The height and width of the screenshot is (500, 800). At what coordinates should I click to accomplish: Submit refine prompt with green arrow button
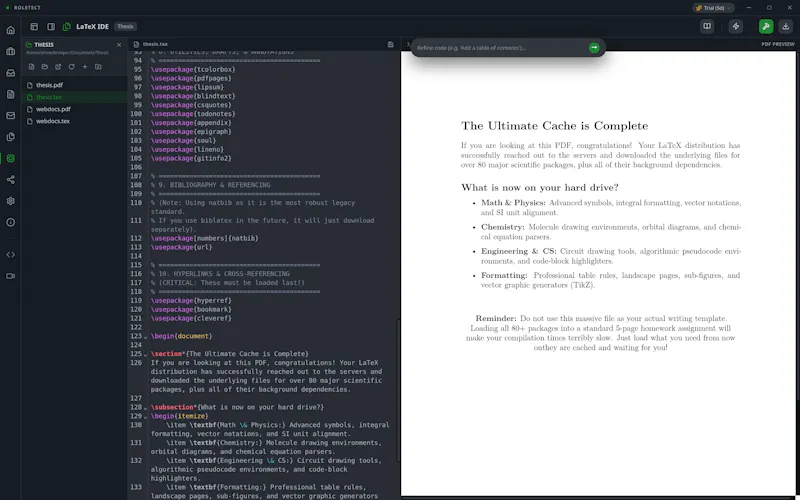pos(594,47)
